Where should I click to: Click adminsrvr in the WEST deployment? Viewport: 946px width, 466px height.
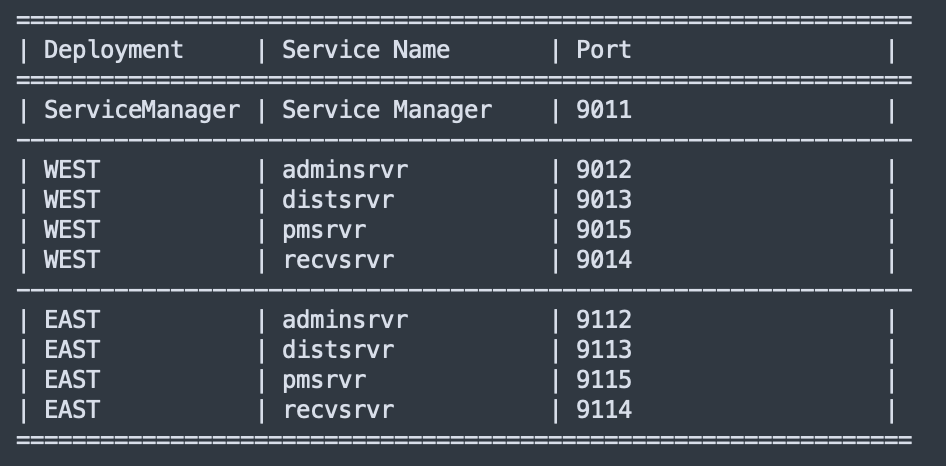[344, 170]
